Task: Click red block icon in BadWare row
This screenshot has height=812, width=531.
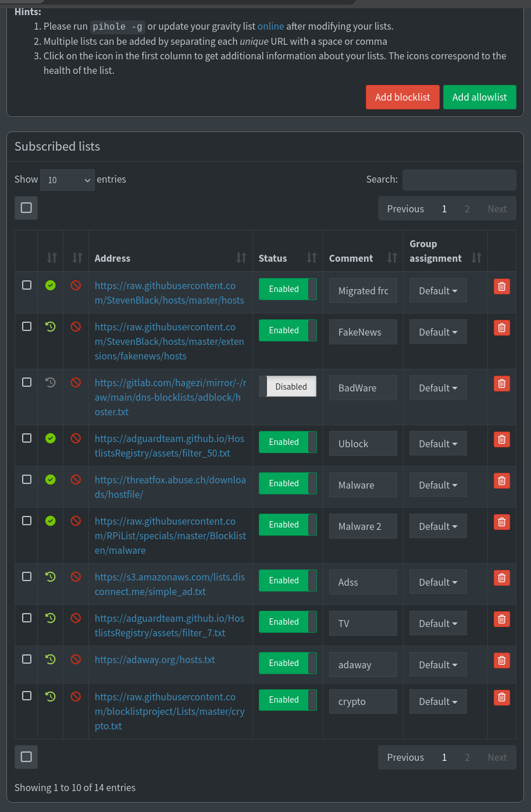Action: click(x=76, y=382)
